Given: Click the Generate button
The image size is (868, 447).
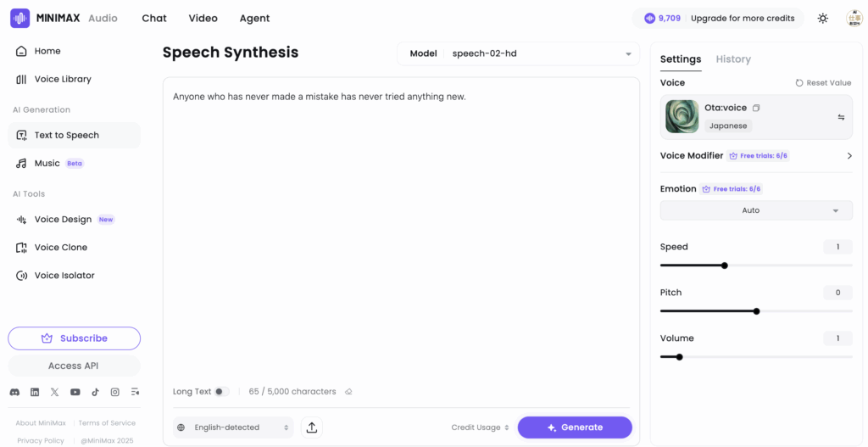Looking at the screenshot, I should click(x=575, y=427).
